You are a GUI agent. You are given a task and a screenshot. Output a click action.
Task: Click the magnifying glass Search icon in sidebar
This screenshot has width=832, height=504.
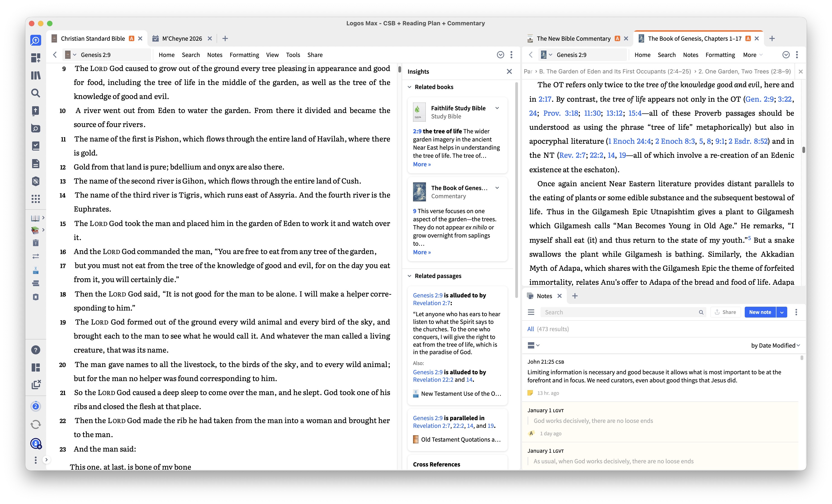pos(35,93)
